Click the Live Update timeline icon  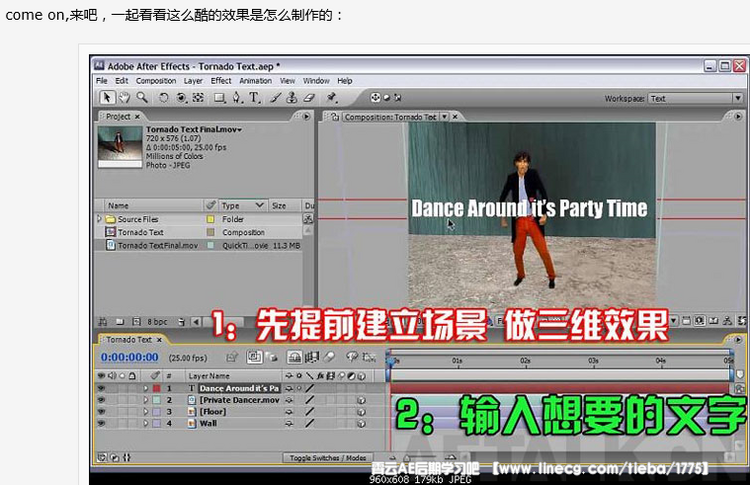pyautogui.click(x=254, y=357)
